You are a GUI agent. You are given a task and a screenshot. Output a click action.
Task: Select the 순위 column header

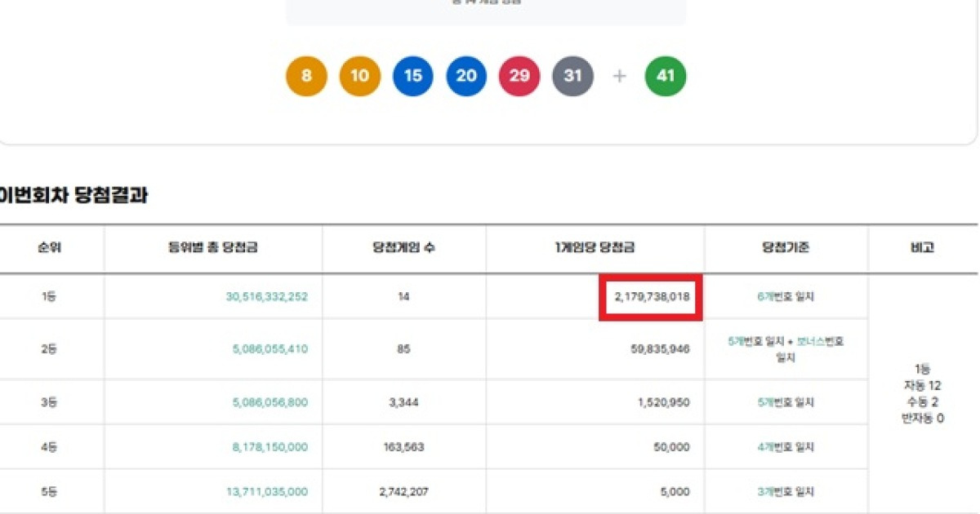[x=51, y=249]
